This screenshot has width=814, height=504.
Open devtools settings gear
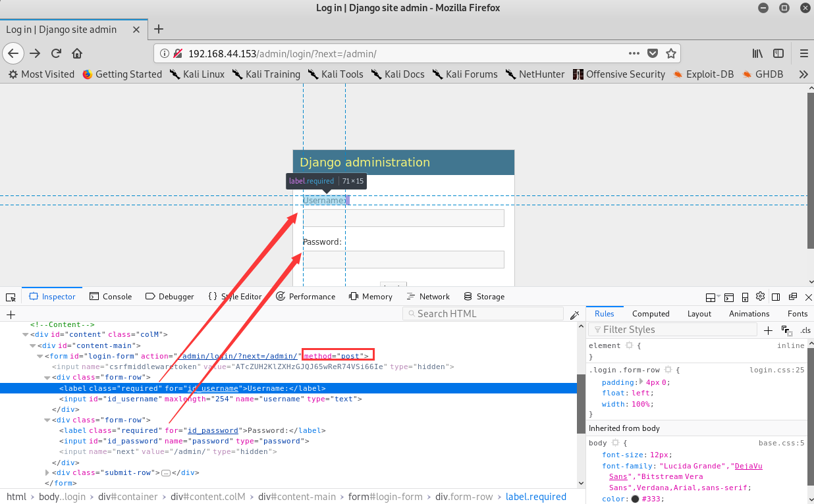tap(760, 296)
